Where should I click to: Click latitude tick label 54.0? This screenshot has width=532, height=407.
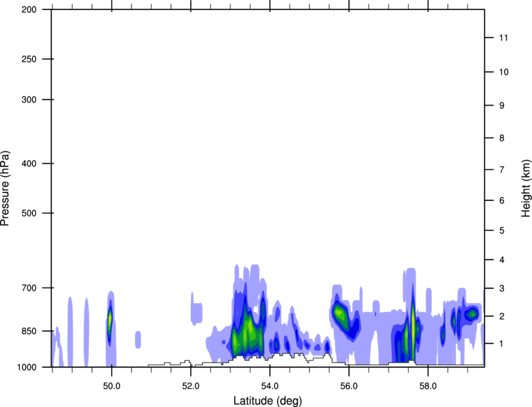270,386
